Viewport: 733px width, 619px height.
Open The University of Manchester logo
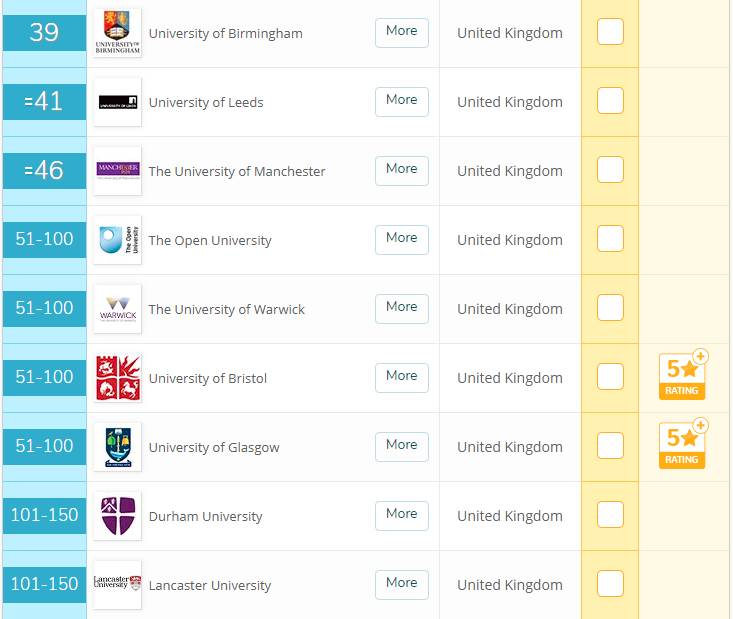pos(117,171)
